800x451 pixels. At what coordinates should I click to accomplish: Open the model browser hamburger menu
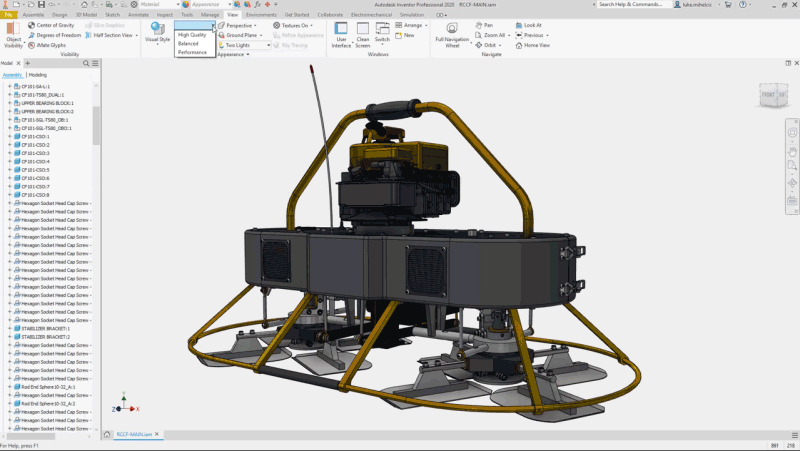pyautogui.click(x=95, y=63)
